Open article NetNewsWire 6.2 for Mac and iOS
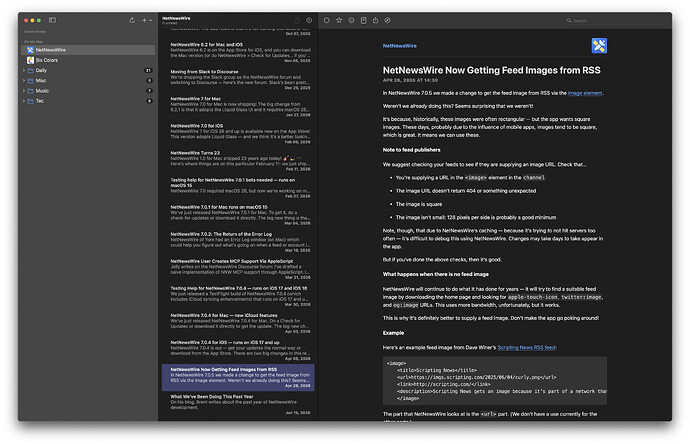 click(x=238, y=52)
